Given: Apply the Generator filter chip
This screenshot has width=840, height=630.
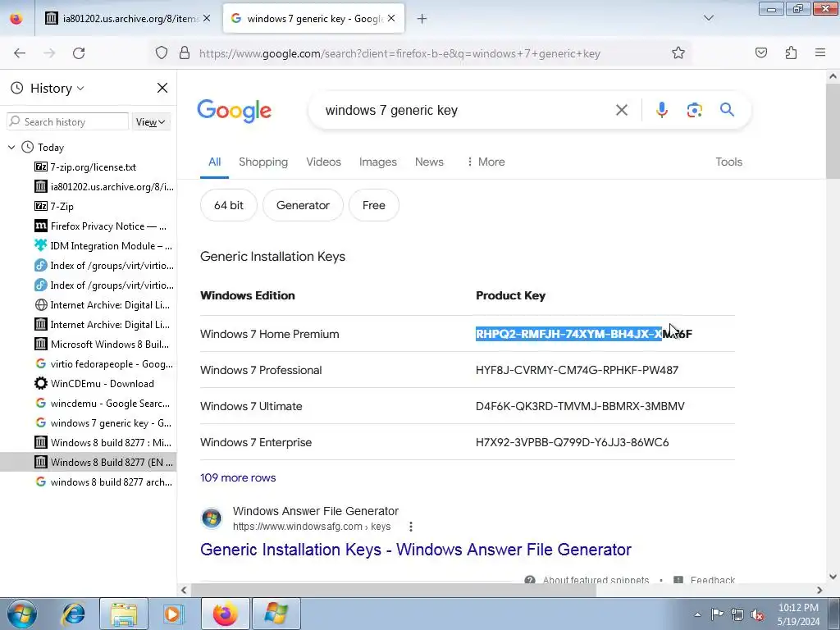Looking at the screenshot, I should (x=303, y=205).
